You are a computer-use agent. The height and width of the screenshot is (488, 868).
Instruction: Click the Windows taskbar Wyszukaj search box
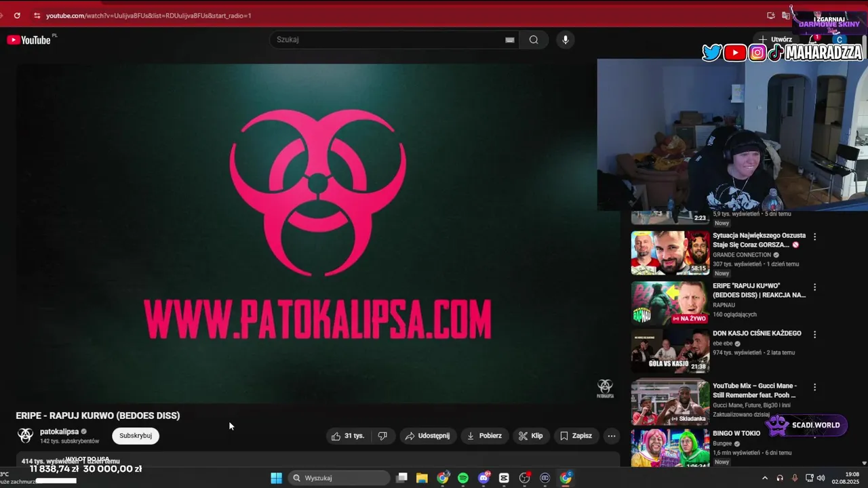pos(339,478)
